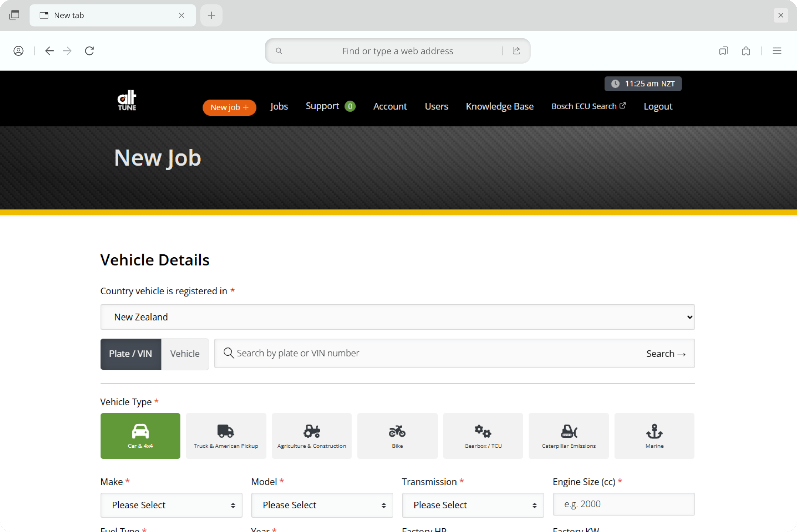Choose Caterpillar Emissions type
The height and width of the screenshot is (532, 797).
(x=569, y=436)
